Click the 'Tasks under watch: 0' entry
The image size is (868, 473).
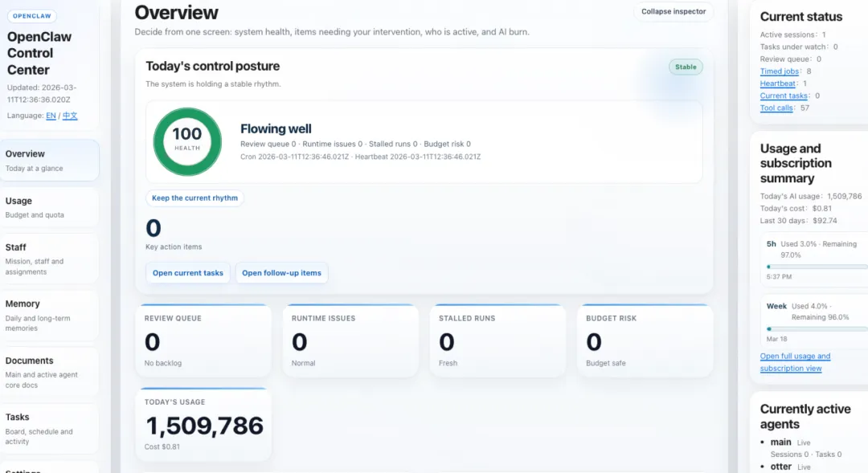(799, 47)
